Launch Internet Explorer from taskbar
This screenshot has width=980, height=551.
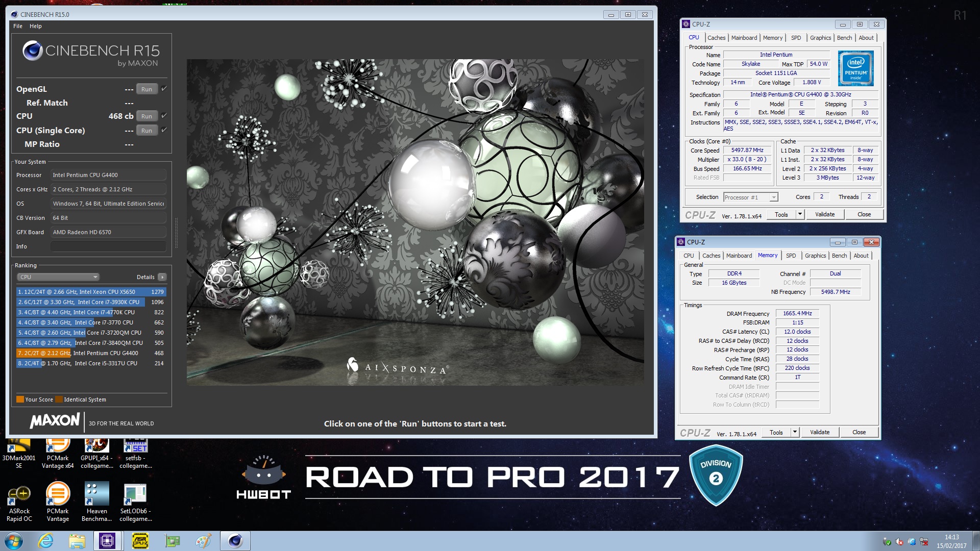coord(46,541)
